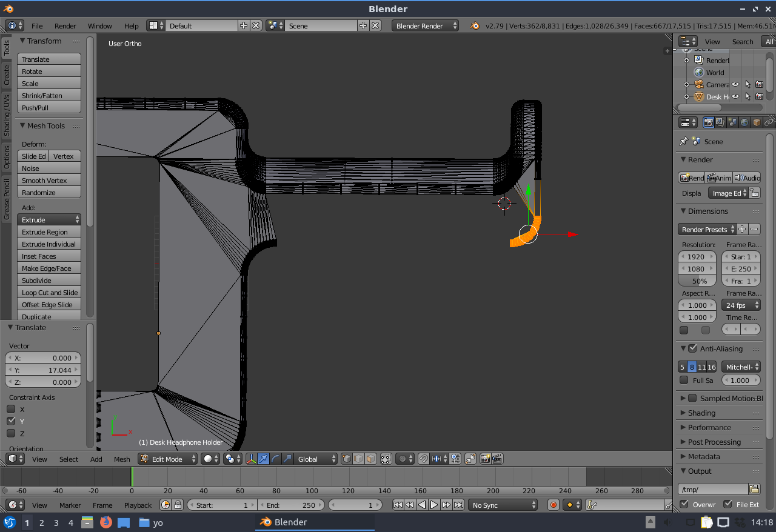The height and width of the screenshot is (532, 776).
Task: Toggle the Anti-Aliasing checkbox
Action: 692,348
